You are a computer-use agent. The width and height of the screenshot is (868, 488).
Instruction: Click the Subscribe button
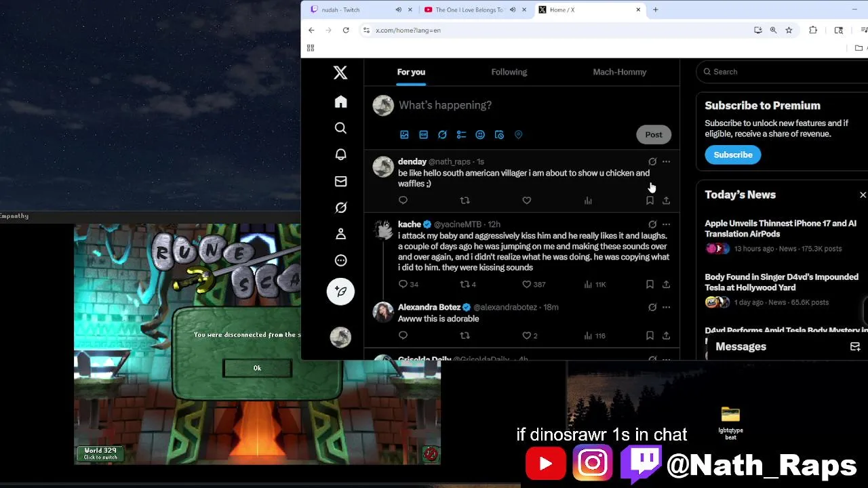tap(733, 155)
